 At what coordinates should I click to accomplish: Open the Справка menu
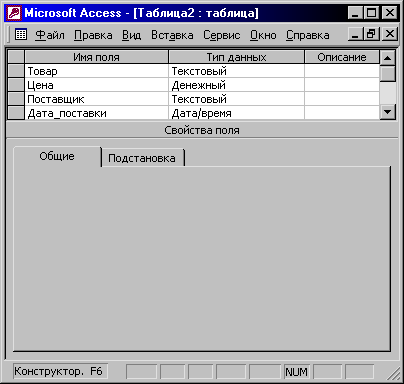point(307,35)
